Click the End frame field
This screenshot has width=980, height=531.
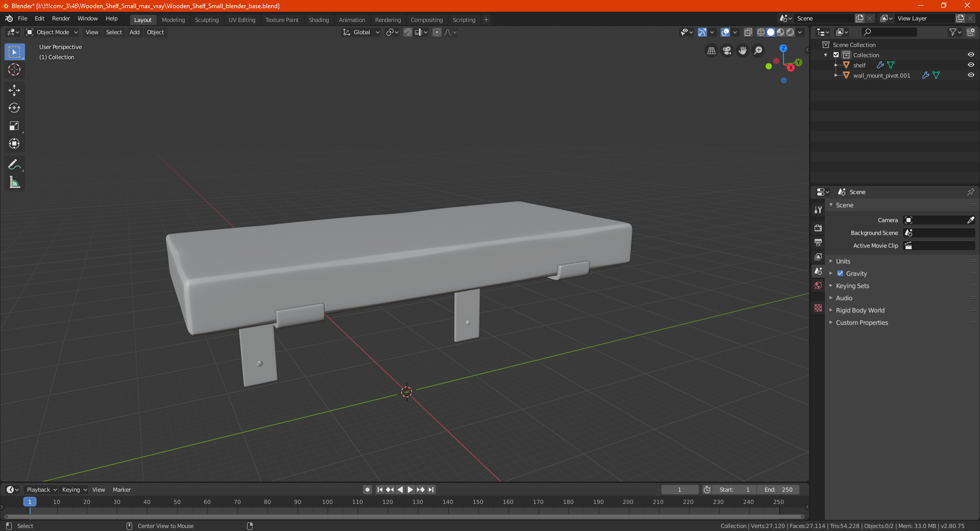click(x=778, y=490)
